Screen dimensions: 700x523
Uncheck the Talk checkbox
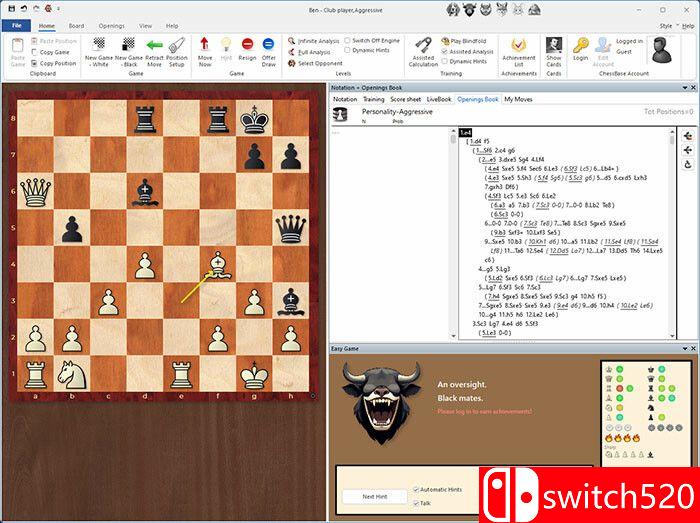[417, 503]
